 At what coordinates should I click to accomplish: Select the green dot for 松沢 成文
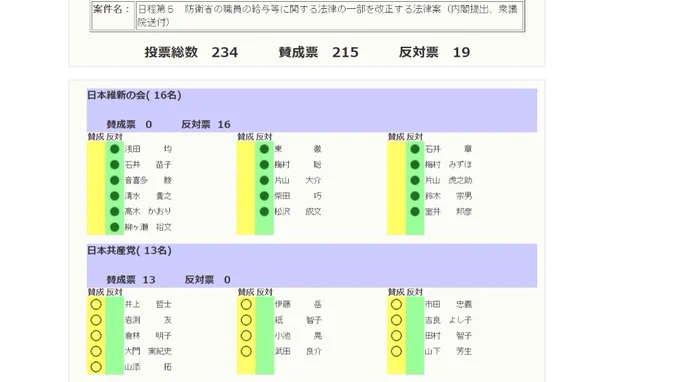click(264, 212)
